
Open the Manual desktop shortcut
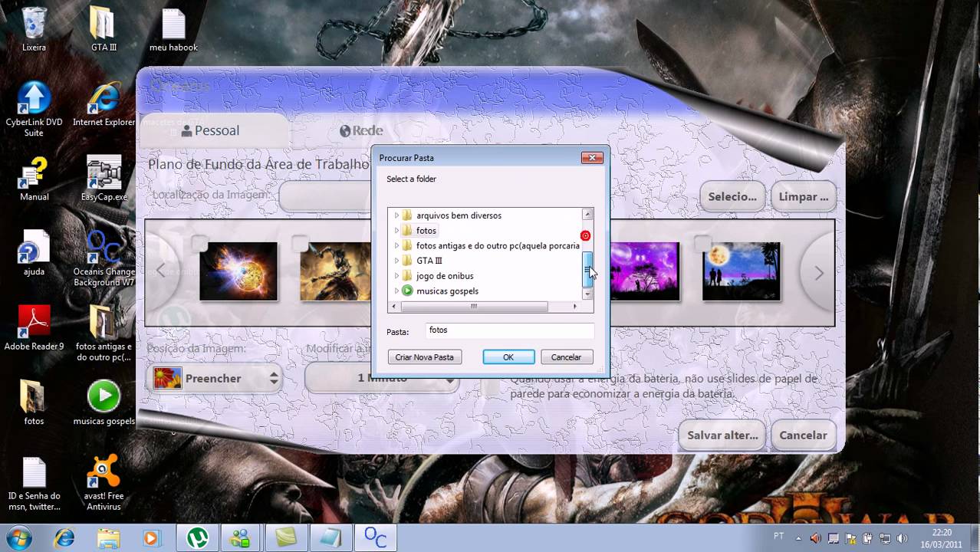point(34,179)
